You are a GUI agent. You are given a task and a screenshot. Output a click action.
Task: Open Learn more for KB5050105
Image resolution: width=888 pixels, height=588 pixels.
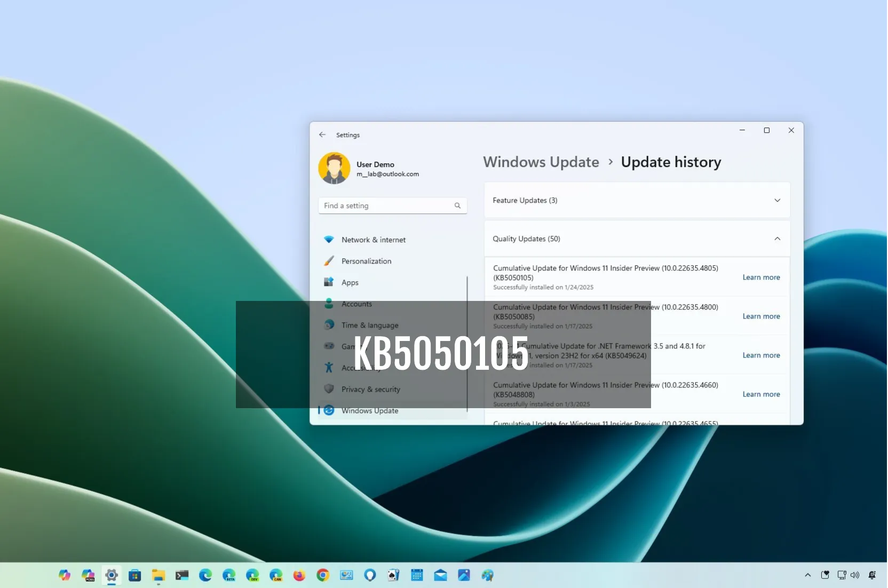[x=761, y=277]
